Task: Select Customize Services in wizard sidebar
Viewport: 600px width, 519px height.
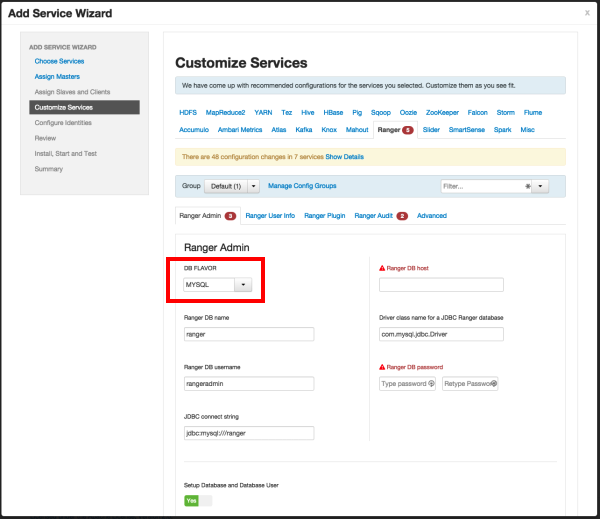Action: click(84, 108)
